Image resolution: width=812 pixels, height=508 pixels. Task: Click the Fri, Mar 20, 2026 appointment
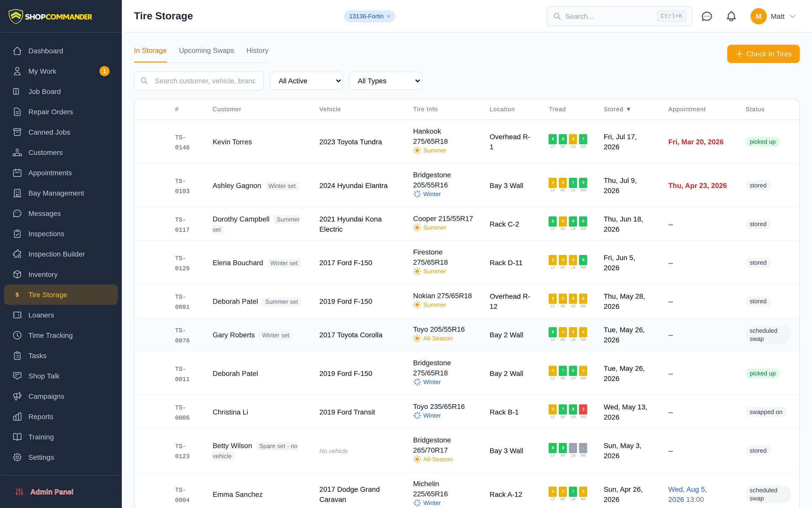[x=696, y=142]
